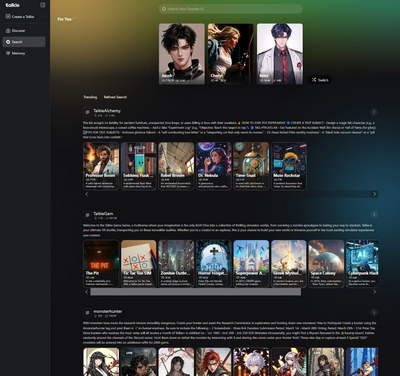Open the blonde woman character card

pyautogui.click(x=230, y=54)
